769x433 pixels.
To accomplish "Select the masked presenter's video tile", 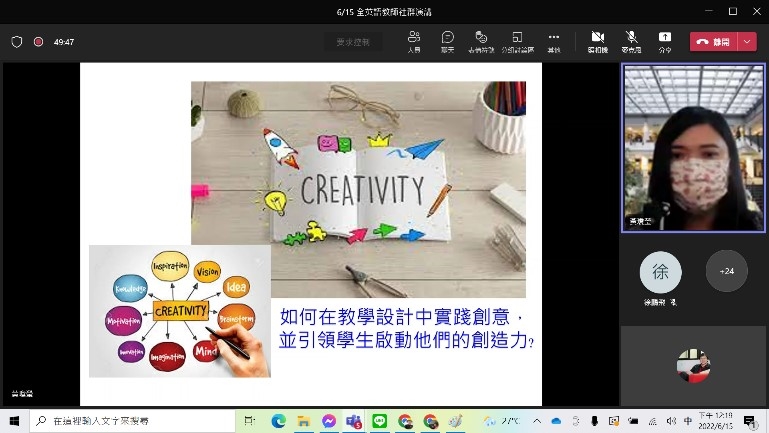I will [693, 147].
